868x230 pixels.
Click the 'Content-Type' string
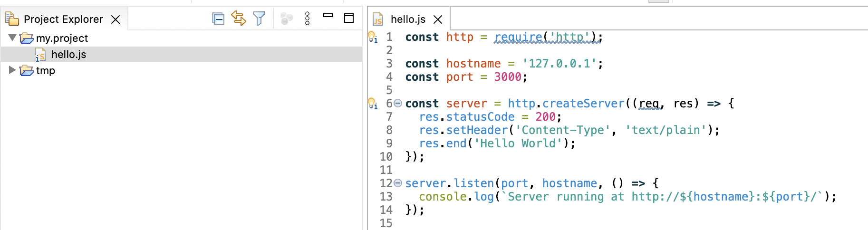click(562, 130)
